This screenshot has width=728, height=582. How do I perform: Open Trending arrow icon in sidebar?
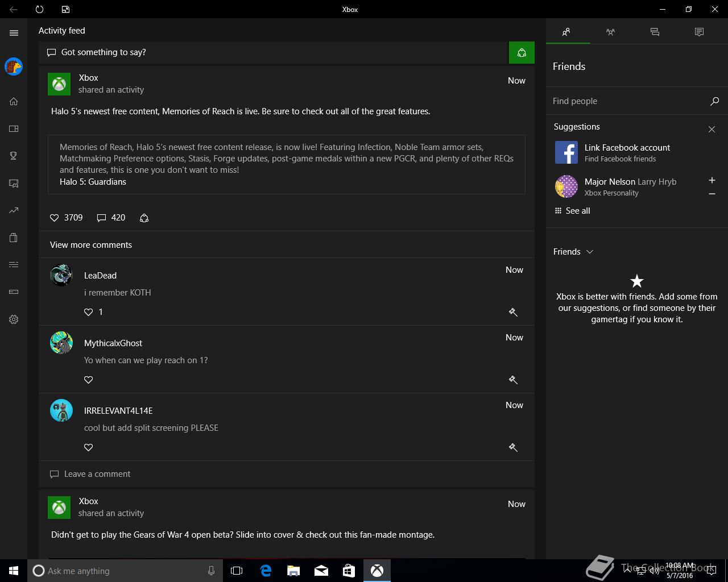(x=14, y=210)
